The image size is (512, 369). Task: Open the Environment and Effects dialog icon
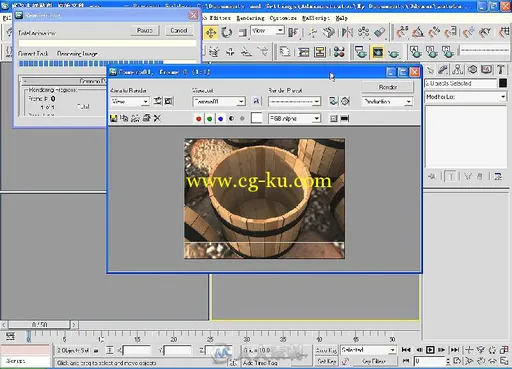tap(345, 101)
